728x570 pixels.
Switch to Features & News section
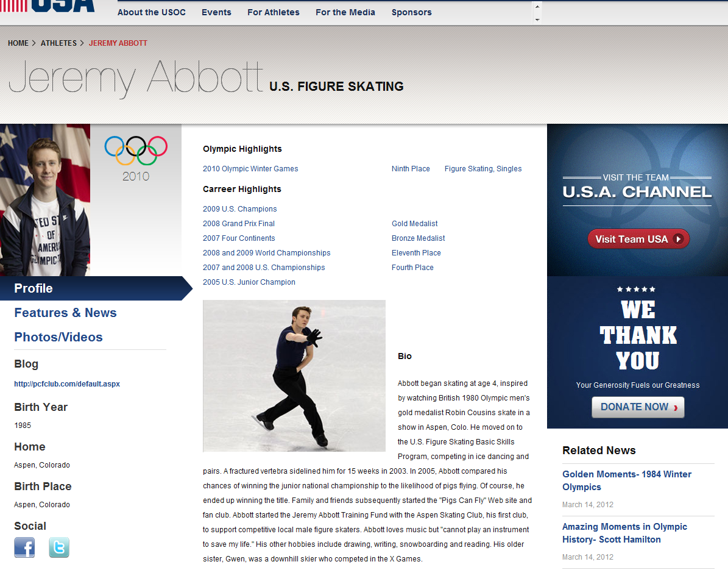tap(65, 313)
